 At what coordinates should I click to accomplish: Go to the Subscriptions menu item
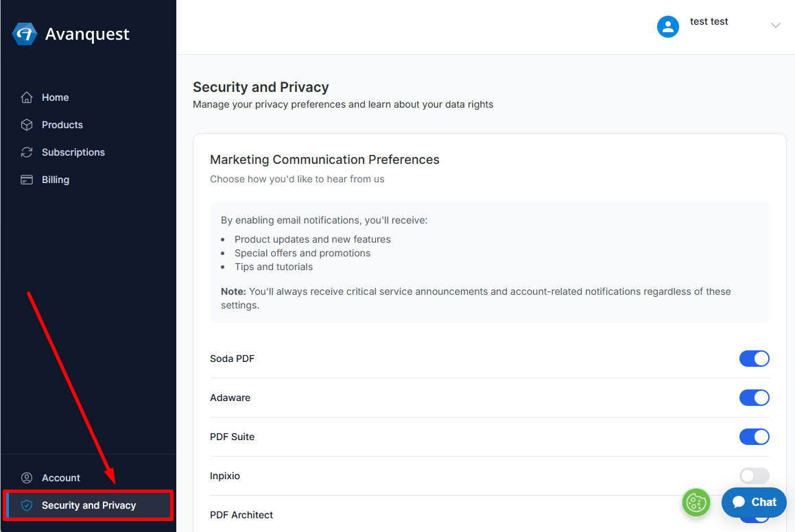pos(73,152)
